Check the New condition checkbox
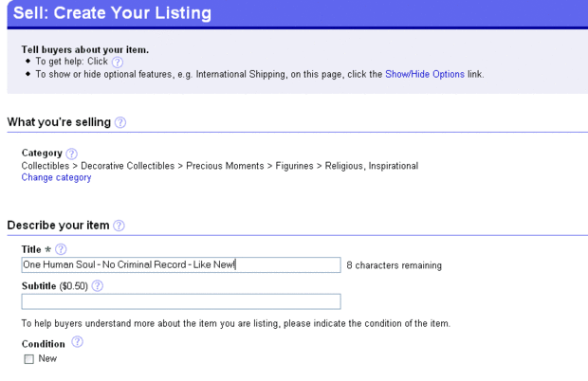The image size is (588, 381). click(x=28, y=359)
